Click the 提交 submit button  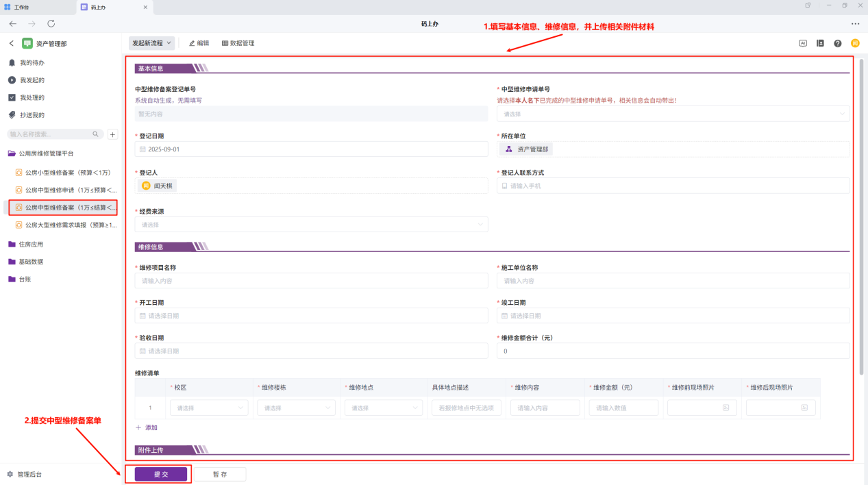pos(161,474)
